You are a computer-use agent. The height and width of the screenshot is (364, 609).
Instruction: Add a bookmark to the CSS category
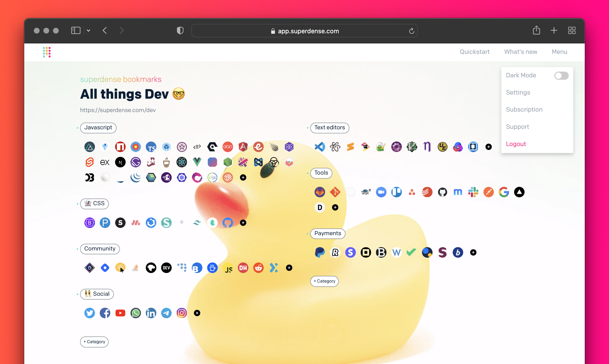click(x=243, y=223)
